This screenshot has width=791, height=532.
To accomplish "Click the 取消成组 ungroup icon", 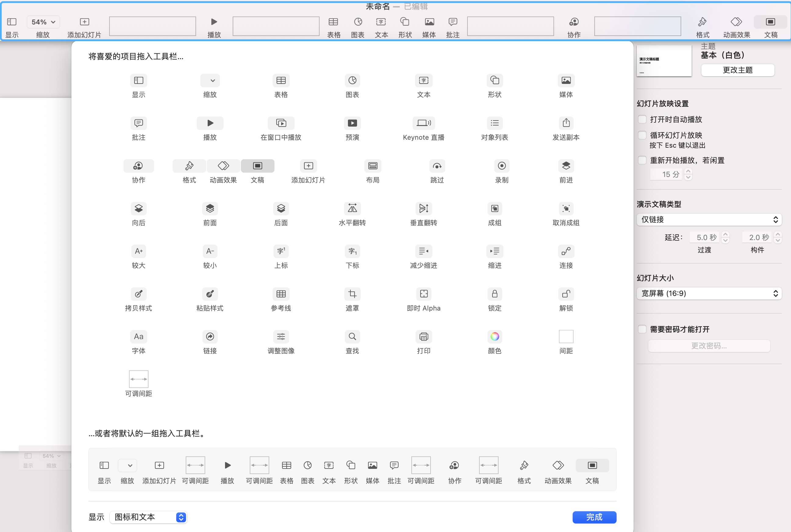I will point(566,208).
